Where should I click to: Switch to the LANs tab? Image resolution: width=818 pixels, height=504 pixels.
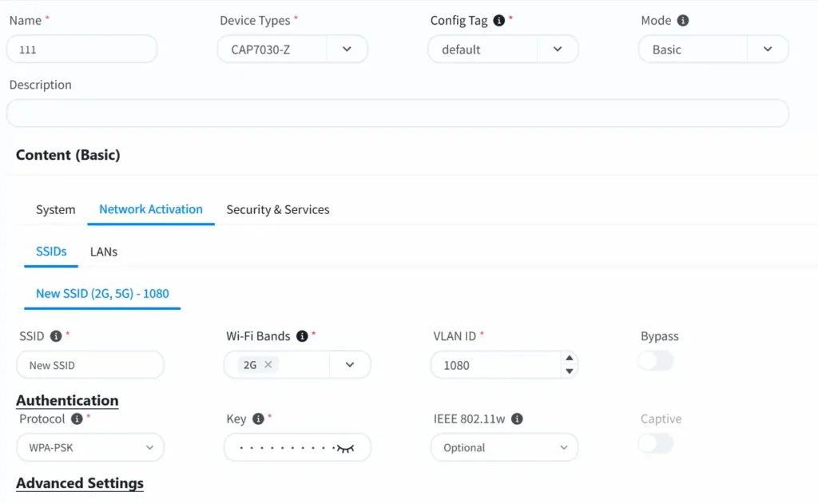click(x=104, y=252)
